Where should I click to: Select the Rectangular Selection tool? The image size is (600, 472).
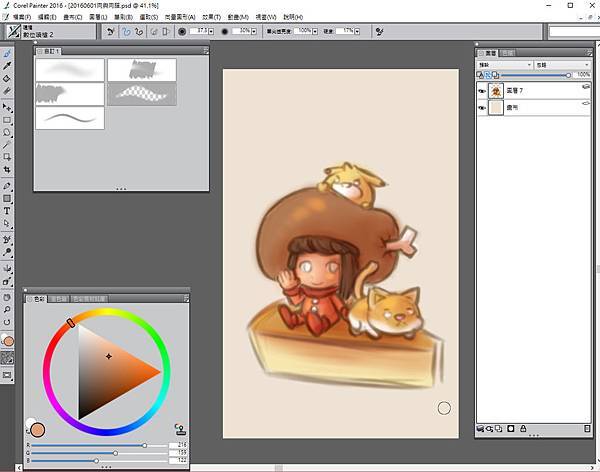click(x=7, y=121)
